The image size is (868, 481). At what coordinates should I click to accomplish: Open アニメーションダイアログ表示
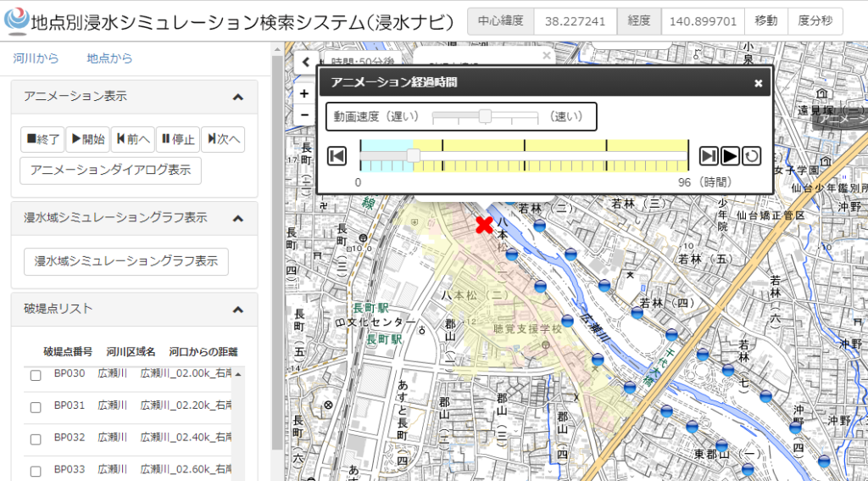(111, 171)
